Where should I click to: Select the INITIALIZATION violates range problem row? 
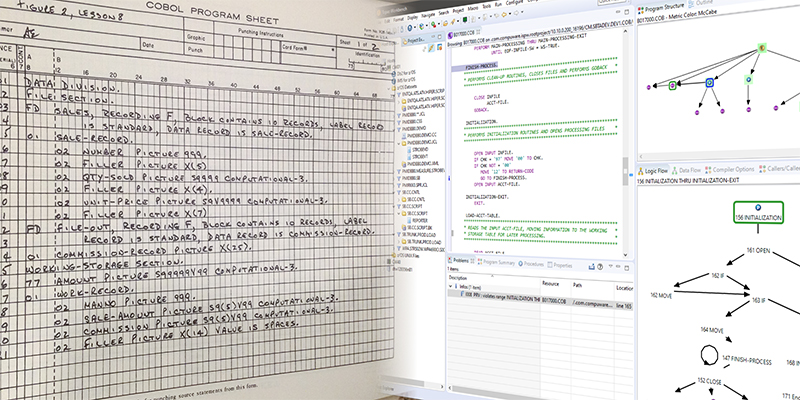[540, 298]
